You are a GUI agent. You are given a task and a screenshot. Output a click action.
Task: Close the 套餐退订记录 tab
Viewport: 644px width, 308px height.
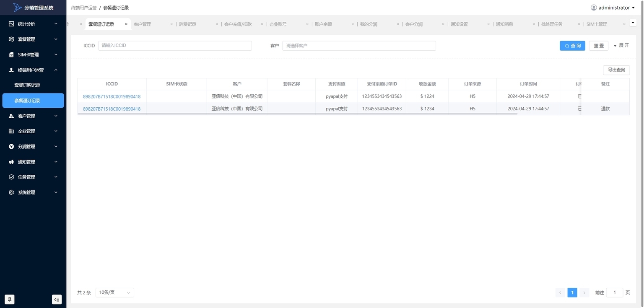(126, 24)
